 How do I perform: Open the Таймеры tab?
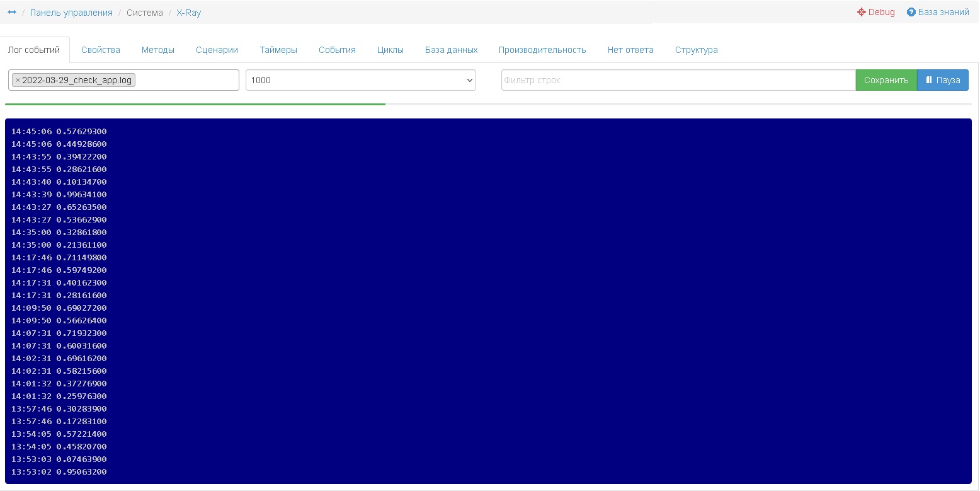point(278,50)
